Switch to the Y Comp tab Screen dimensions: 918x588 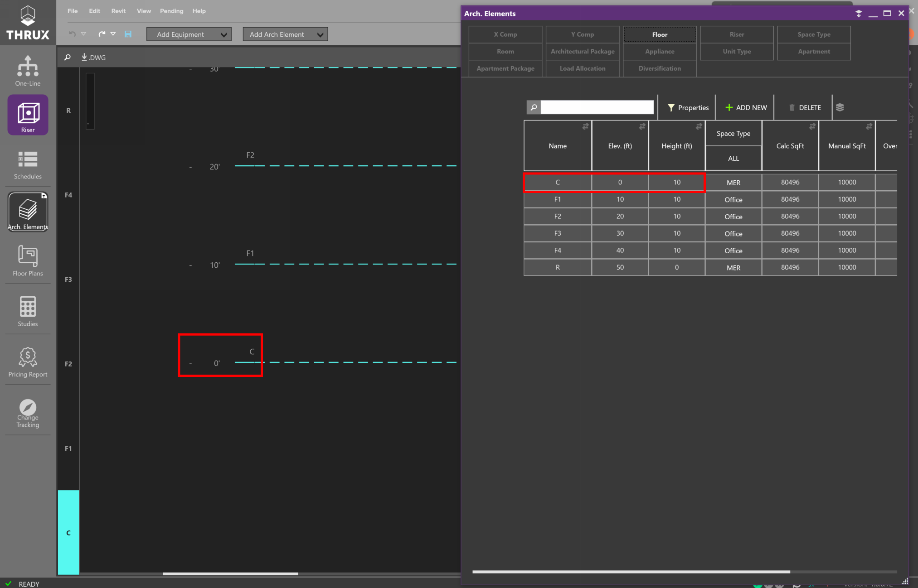(582, 34)
